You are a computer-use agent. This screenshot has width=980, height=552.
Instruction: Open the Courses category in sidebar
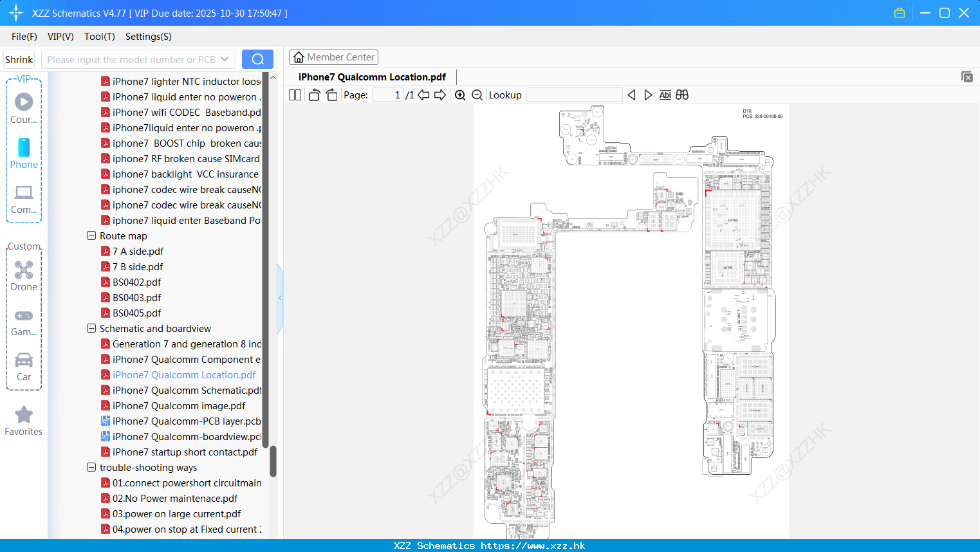pos(24,108)
